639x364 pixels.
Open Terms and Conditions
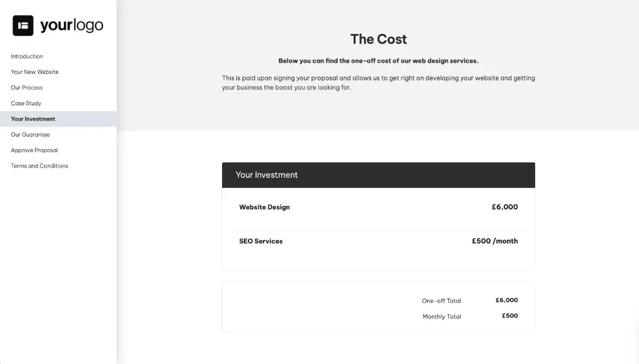(39, 166)
